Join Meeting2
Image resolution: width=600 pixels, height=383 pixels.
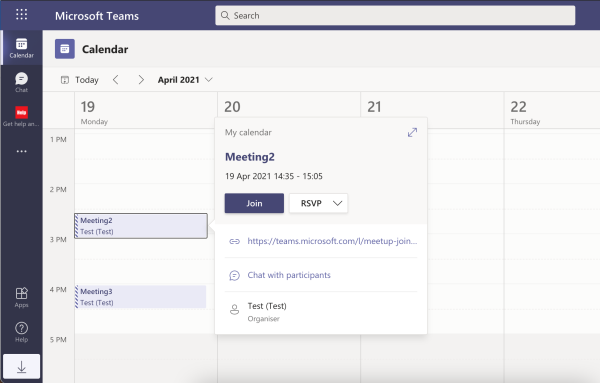coord(254,203)
